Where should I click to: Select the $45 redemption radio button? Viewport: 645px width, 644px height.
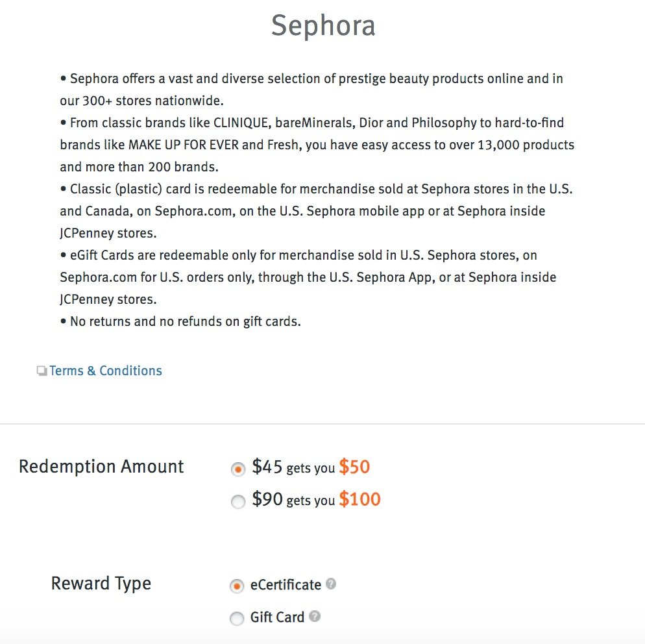pos(238,469)
